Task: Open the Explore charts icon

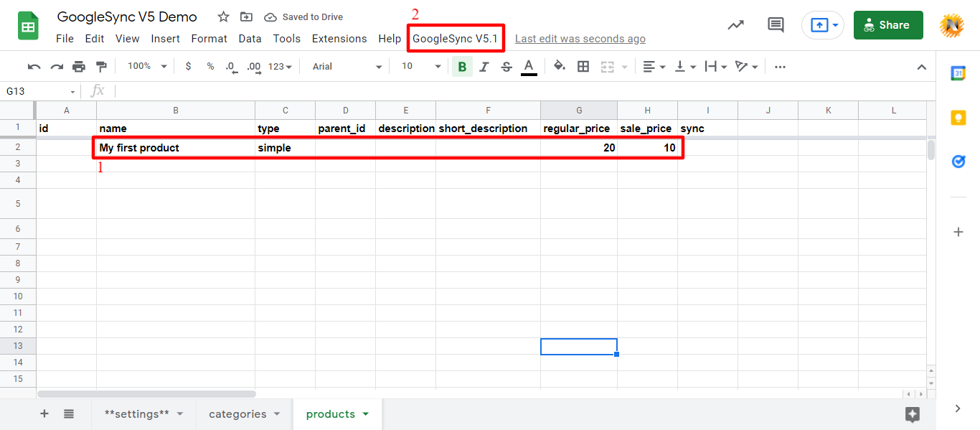Action: [735, 24]
